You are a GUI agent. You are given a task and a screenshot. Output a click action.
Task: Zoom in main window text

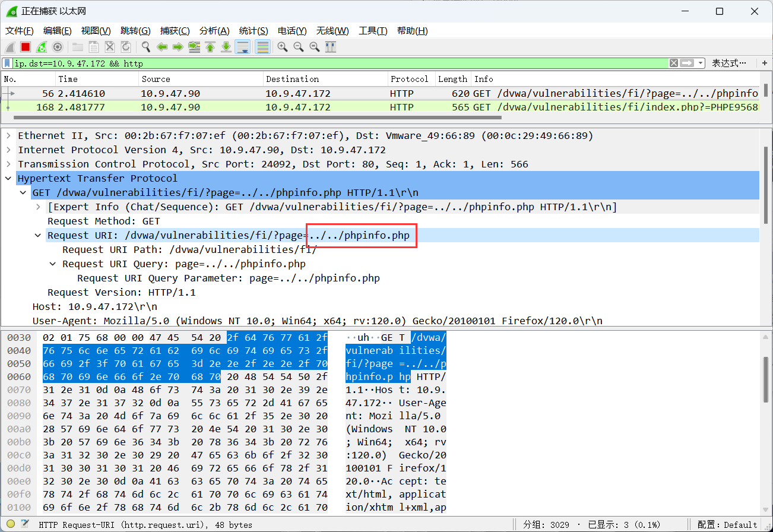tap(283, 47)
